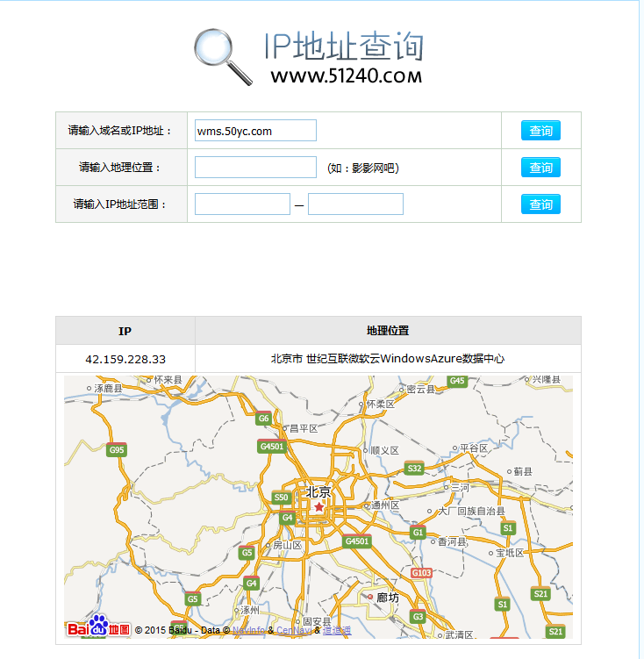Click the G6 highway badge on map
This screenshot has width=644, height=659.
[263, 419]
